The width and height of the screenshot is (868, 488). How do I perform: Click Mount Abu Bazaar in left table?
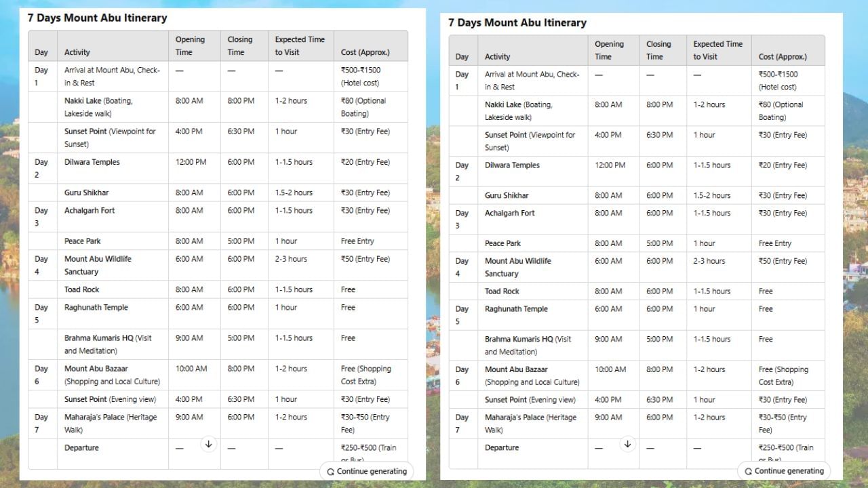(112, 375)
